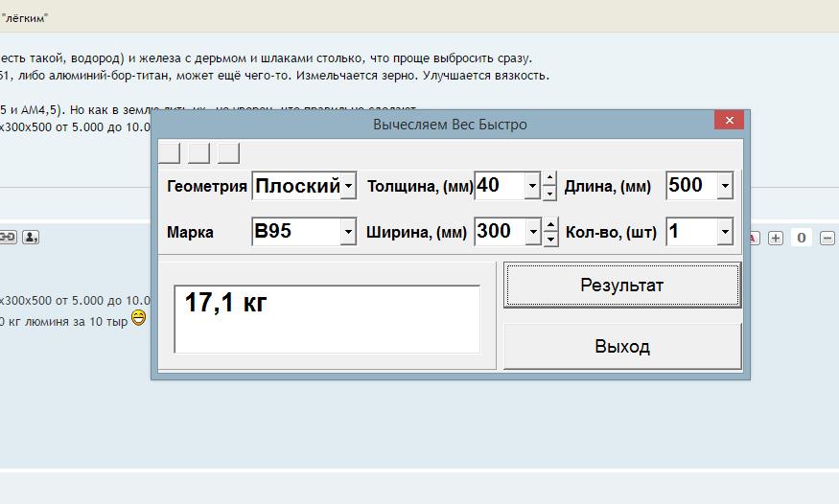Click the dialog title Вычесляем Вес Быстро

(x=450, y=125)
